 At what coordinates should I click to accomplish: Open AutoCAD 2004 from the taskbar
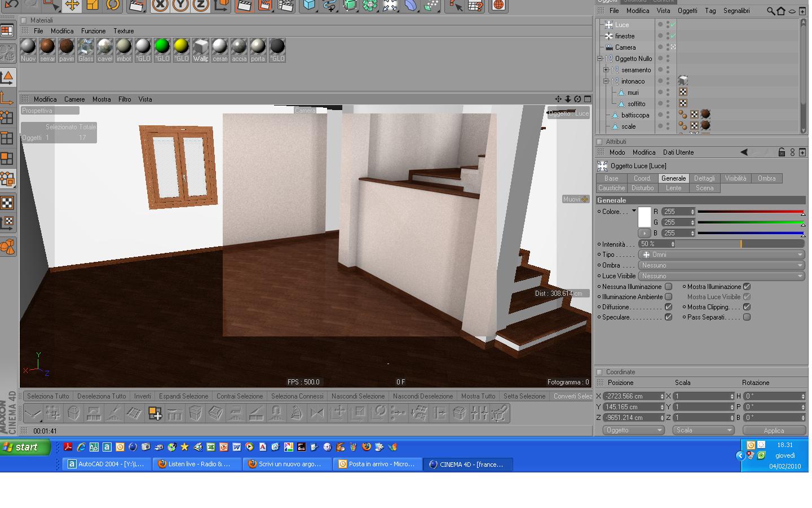pos(106,464)
